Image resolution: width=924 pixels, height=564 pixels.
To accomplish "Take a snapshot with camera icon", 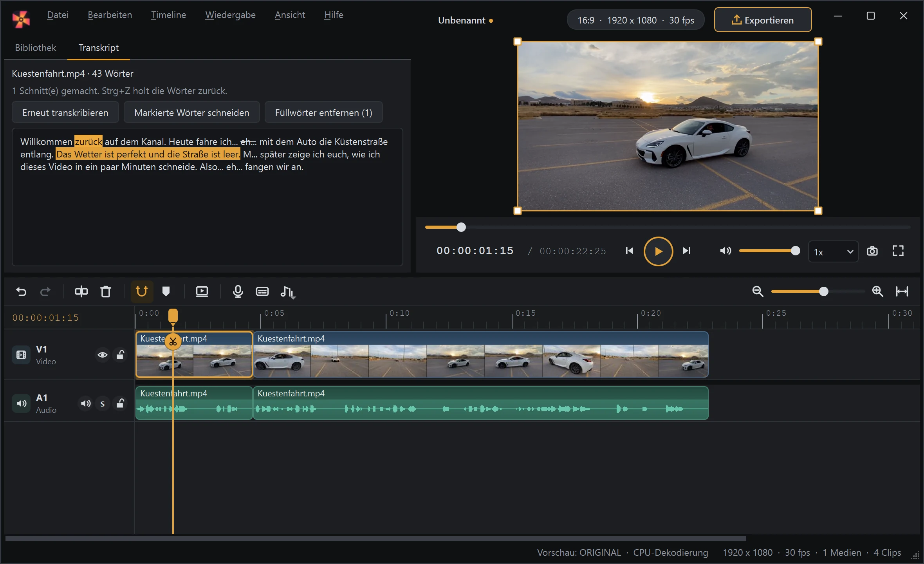I will 872,251.
